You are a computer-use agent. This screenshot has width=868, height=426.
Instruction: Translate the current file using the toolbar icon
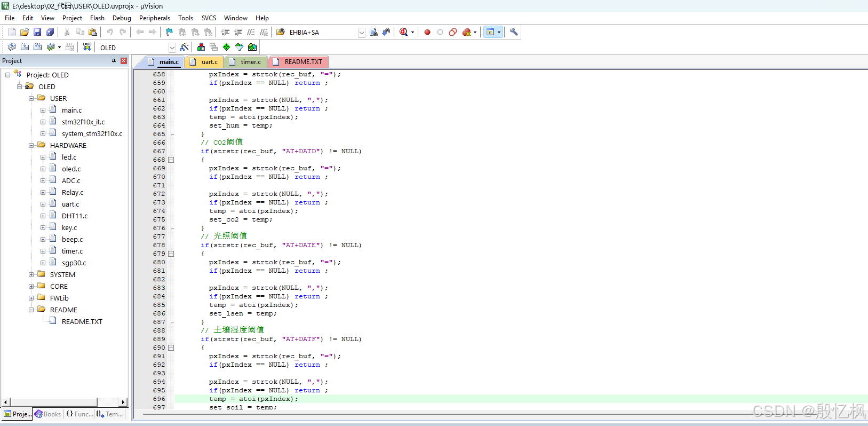(12, 47)
